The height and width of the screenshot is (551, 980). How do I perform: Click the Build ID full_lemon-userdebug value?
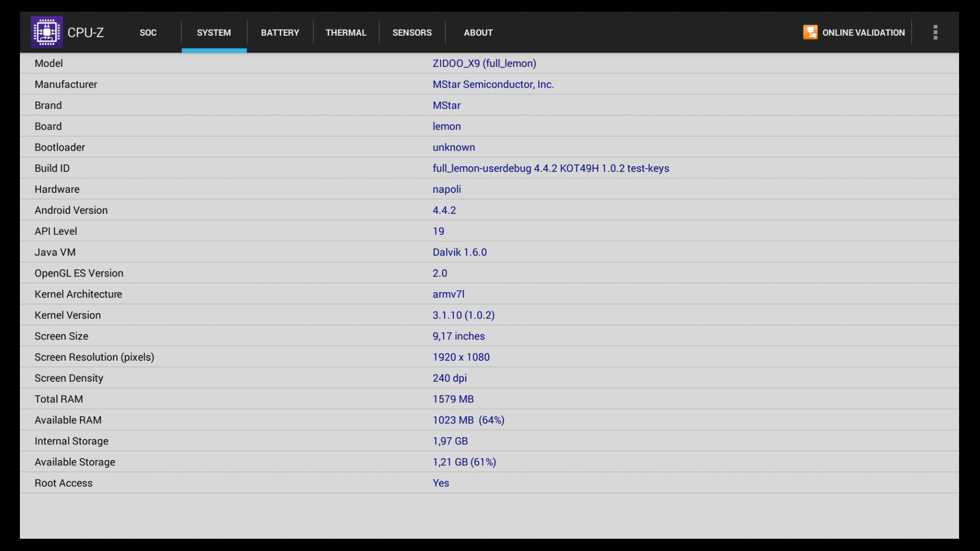coord(551,168)
